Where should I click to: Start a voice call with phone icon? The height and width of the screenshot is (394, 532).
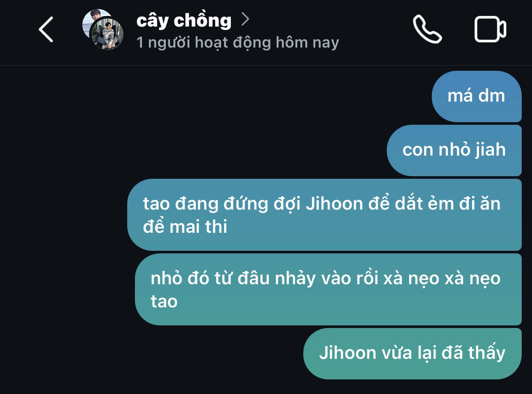[x=427, y=29]
